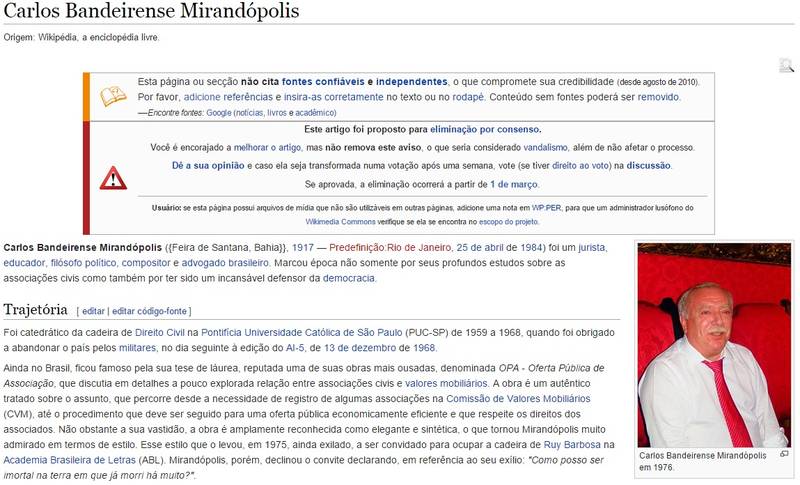Open the 'livros' source search link

click(277, 113)
